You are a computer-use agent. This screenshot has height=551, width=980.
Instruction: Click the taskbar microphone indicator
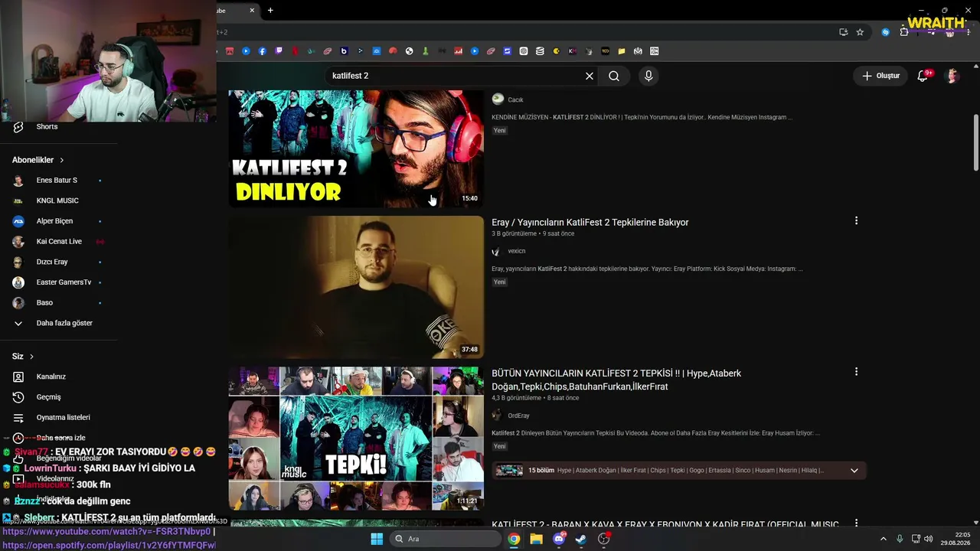pos(900,539)
